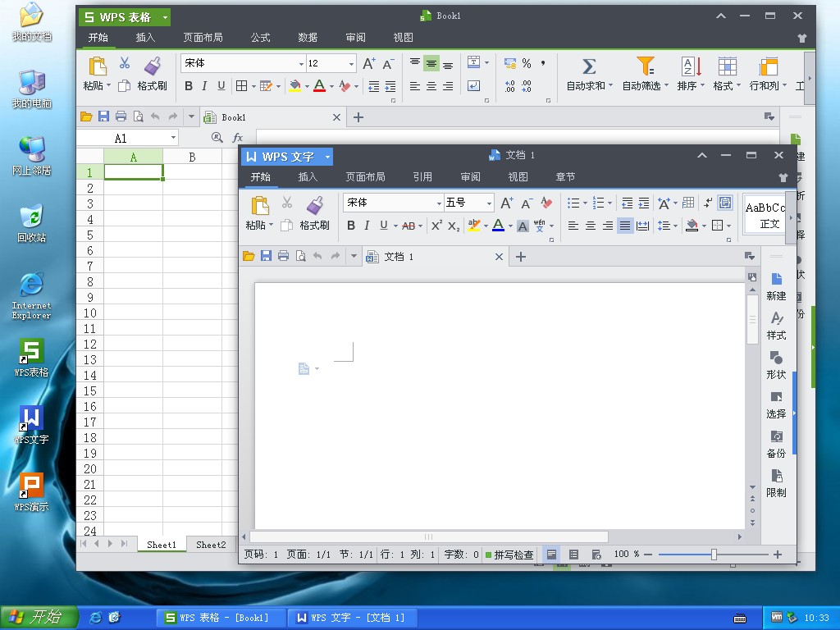Screen dimensions: 840x630
Task: Toggle bold in WPS 表格 ribbon
Action: tap(189, 86)
